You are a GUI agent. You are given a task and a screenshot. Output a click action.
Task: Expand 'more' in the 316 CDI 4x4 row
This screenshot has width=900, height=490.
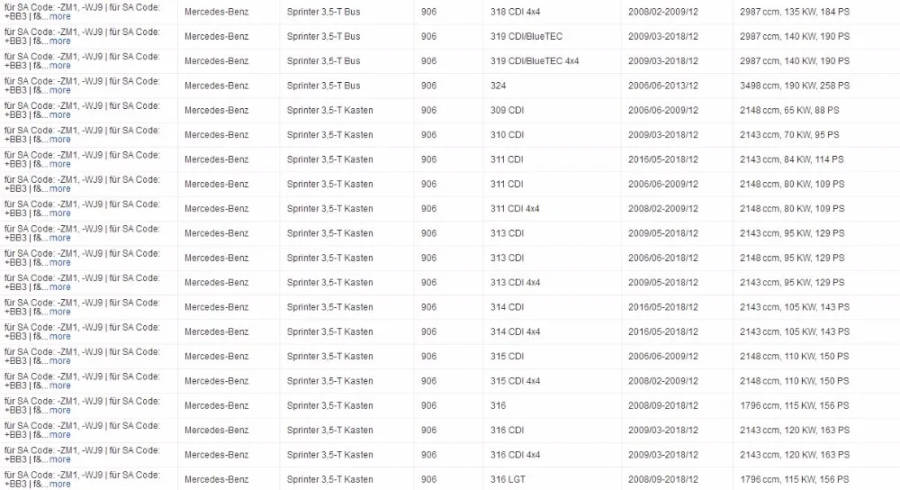(59, 460)
